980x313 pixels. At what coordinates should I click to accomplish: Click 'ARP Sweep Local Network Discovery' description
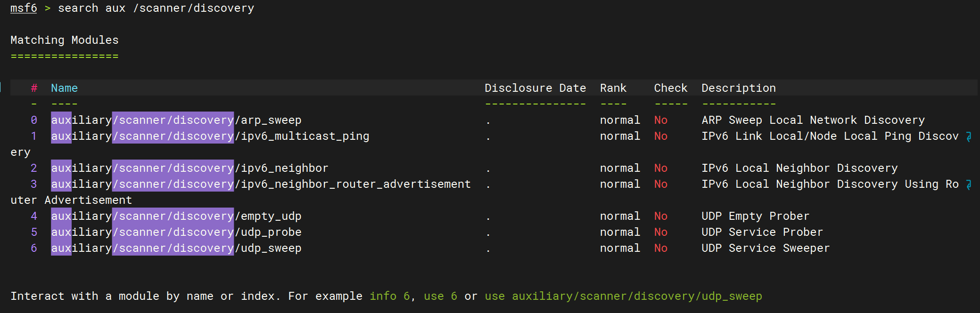(x=813, y=120)
